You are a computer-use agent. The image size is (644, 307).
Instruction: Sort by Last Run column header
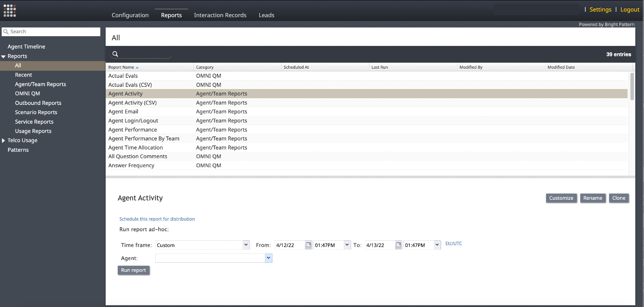pyautogui.click(x=413, y=67)
